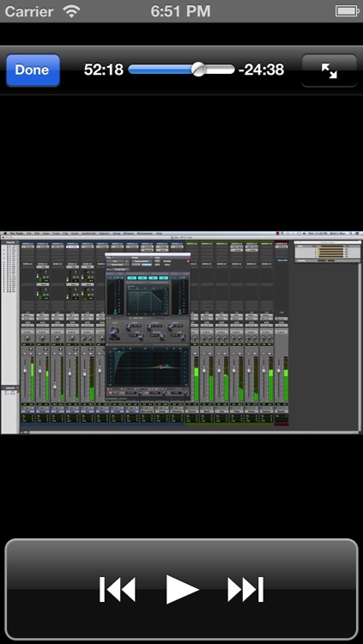Tap the 6:51 PM clock
The height and width of the screenshot is (644, 363).
point(181,11)
